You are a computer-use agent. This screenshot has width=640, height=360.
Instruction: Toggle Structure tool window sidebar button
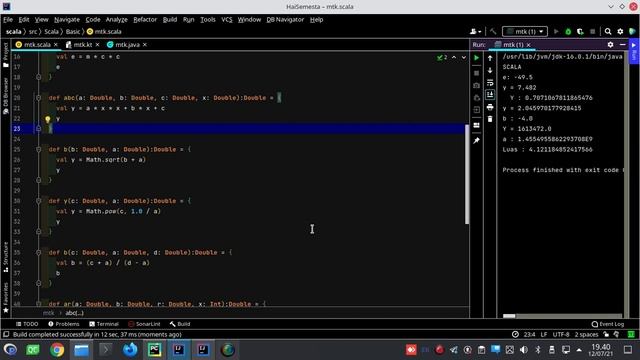pos(5,257)
